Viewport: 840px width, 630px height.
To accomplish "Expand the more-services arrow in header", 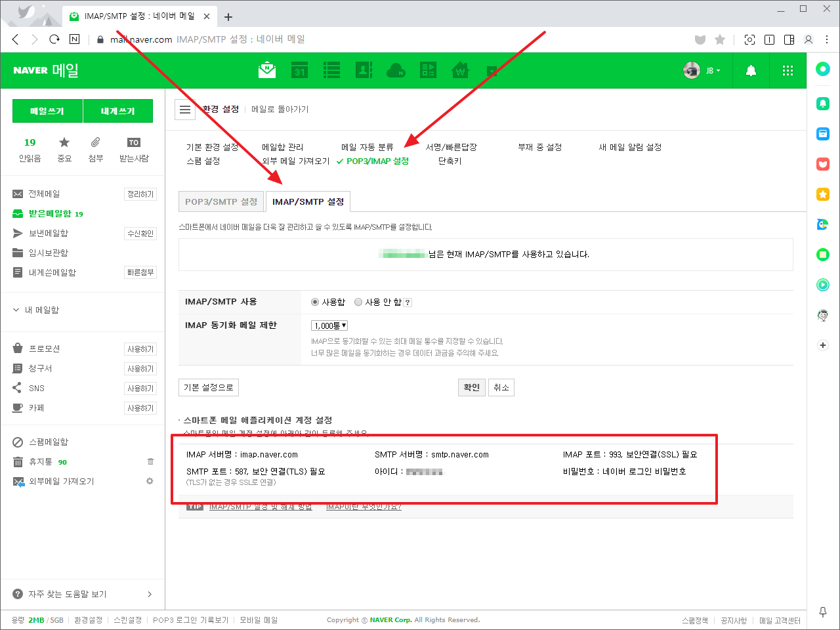I will (492, 70).
